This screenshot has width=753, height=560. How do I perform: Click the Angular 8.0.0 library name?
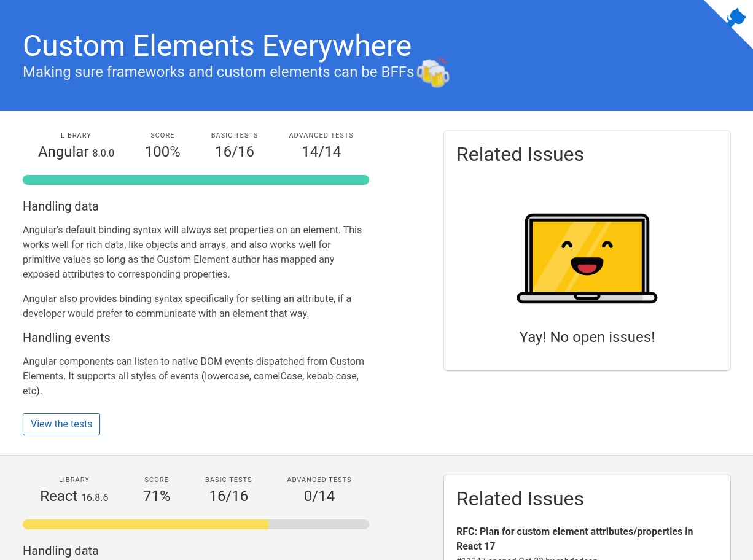(76, 152)
